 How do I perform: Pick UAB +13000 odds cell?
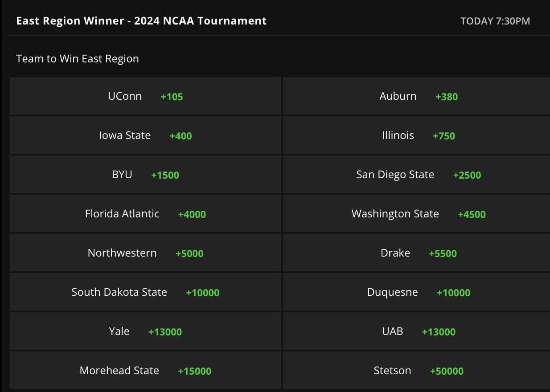point(416,331)
